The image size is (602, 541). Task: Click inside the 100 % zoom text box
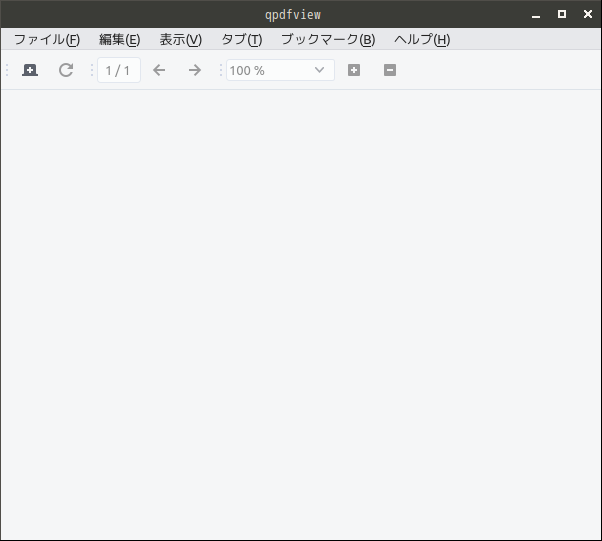(x=269, y=70)
